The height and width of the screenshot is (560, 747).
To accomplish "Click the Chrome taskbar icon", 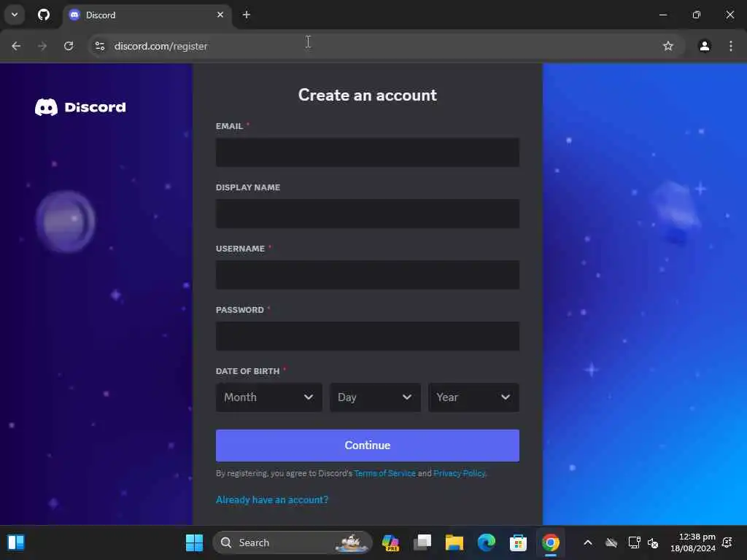I will [x=550, y=542].
